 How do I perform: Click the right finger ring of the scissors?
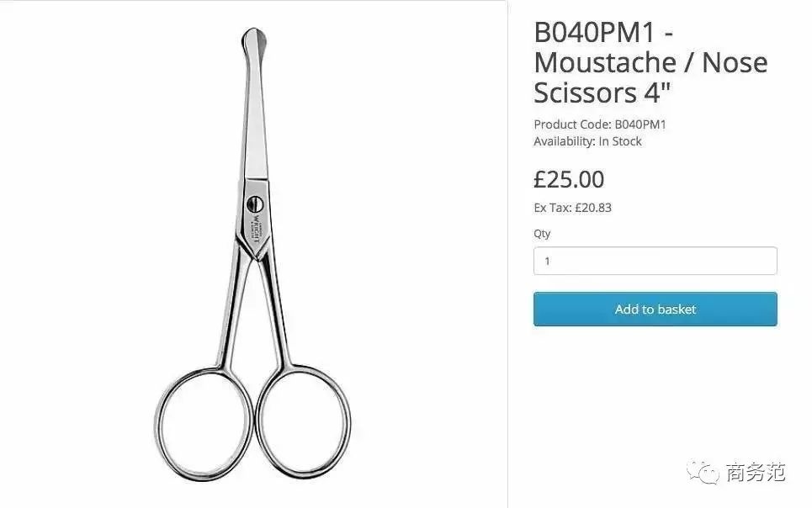click(303, 421)
